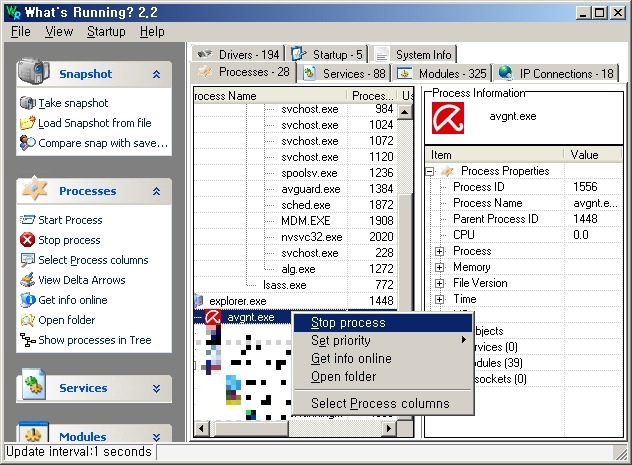Click the Drivers tab icon

coord(204,54)
